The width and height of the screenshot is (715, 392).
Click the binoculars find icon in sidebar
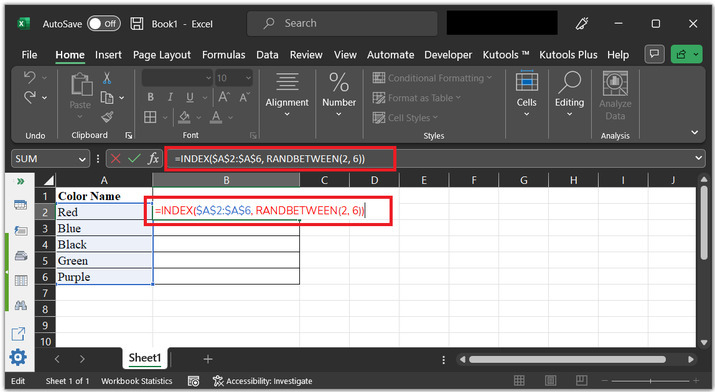point(21,305)
